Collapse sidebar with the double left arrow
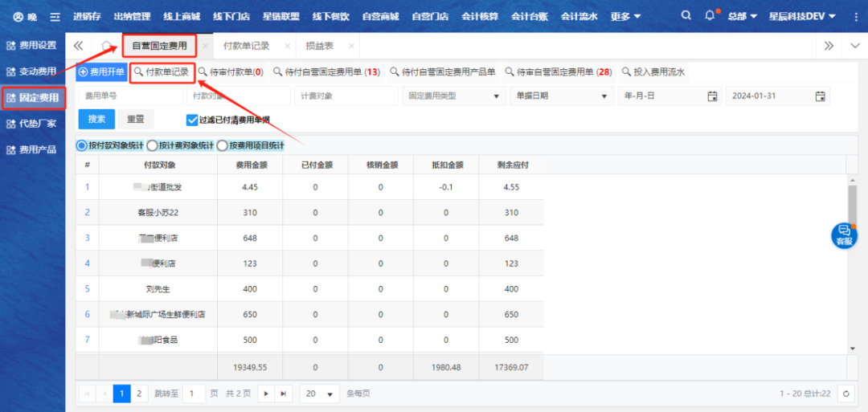The height and width of the screenshot is (412, 868). (79, 46)
